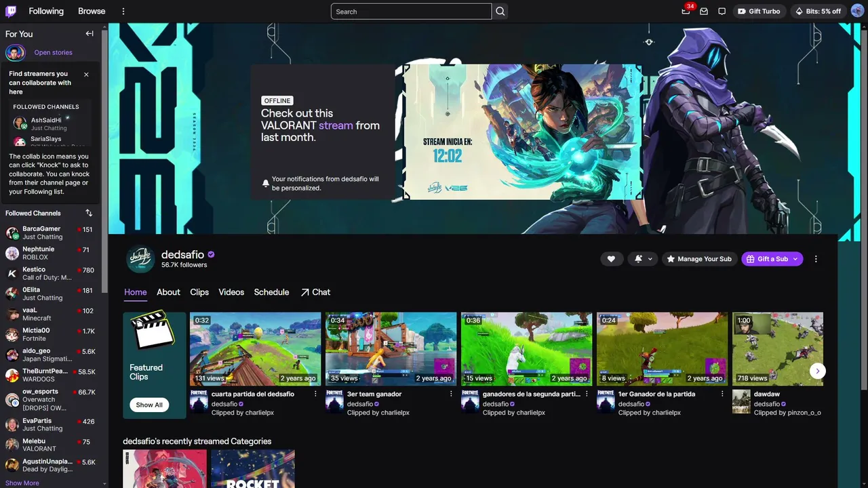
Task: Toggle the follow heart button
Action: point(611,259)
